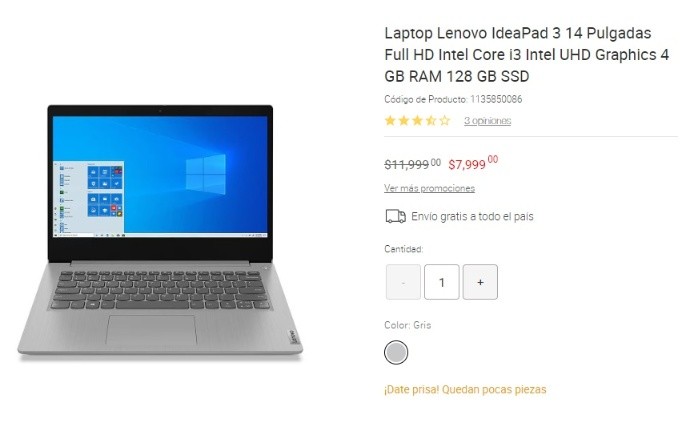Click the first rating star
Viewport: 698px width, 447px height.
coord(390,121)
